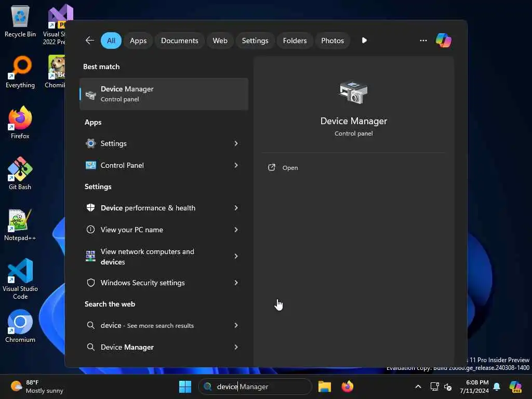This screenshot has width=532, height=399.
Task: Open the clock showing 6:08 PM
Action: tap(474, 387)
